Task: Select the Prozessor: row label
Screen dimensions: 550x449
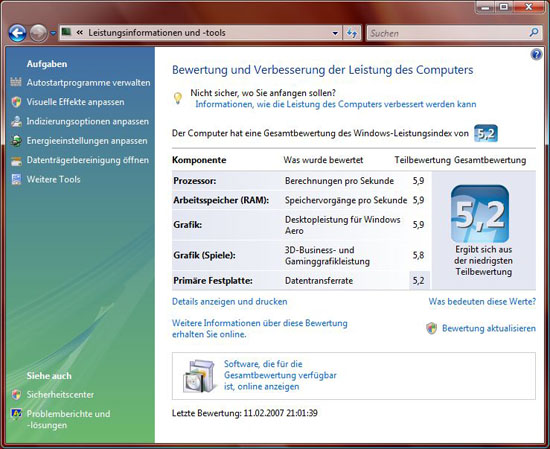Action: [x=195, y=181]
